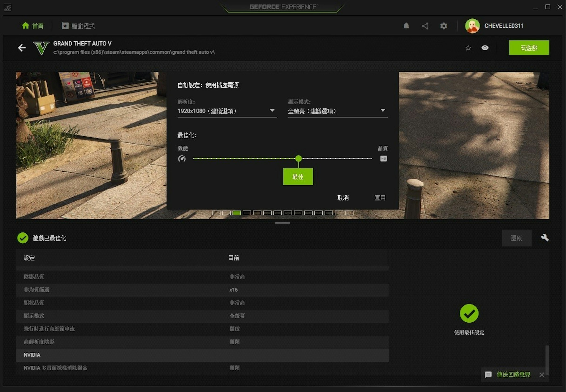The width and height of the screenshot is (566, 392).
Task: Launch game with green play button
Action: click(x=529, y=48)
